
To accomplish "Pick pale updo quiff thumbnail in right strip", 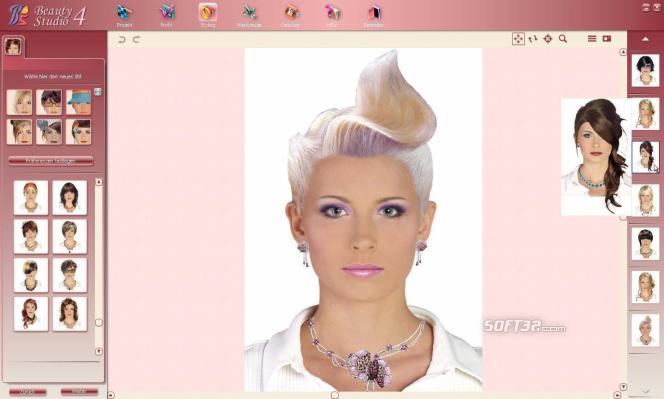I will coord(645,330).
